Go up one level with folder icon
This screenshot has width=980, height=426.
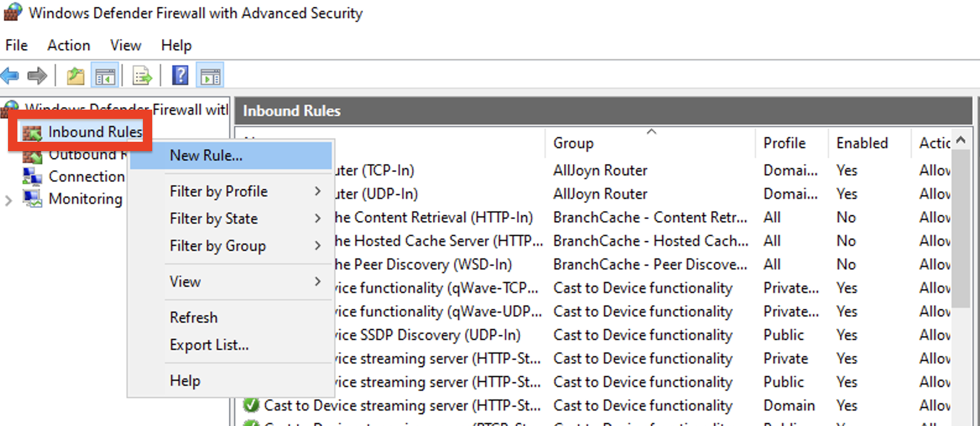75,76
